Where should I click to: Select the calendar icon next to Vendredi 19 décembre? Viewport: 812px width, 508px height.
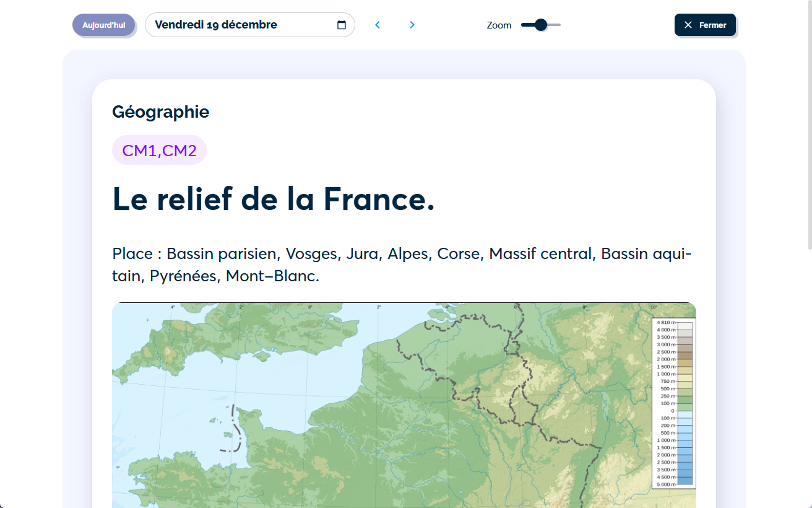[341, 25]
